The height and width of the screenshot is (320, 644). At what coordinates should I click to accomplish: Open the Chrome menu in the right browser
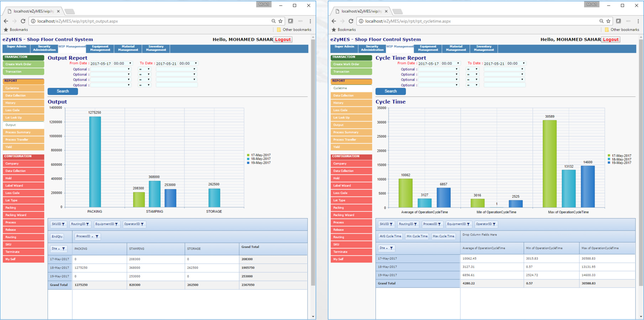click(x=638, y=21)
